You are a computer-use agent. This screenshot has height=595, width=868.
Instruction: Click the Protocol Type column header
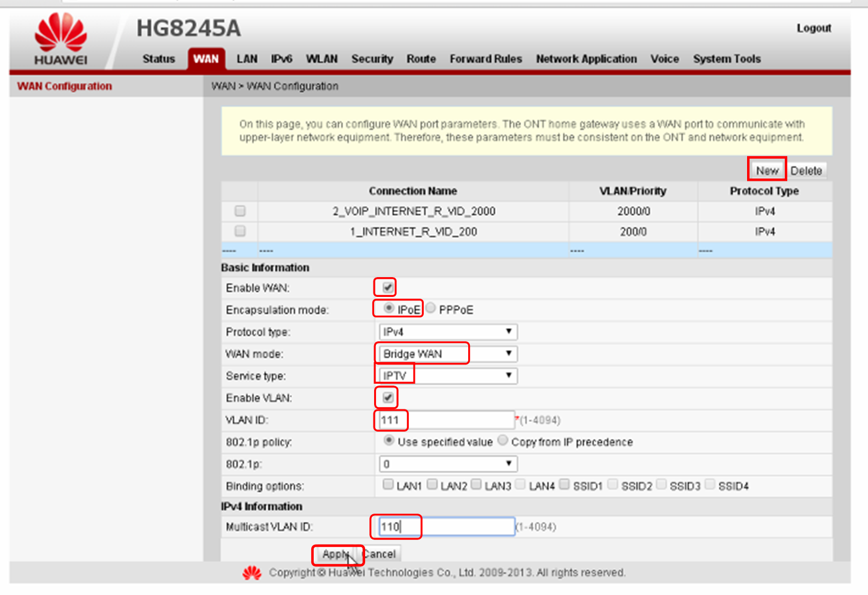point(764,191)
